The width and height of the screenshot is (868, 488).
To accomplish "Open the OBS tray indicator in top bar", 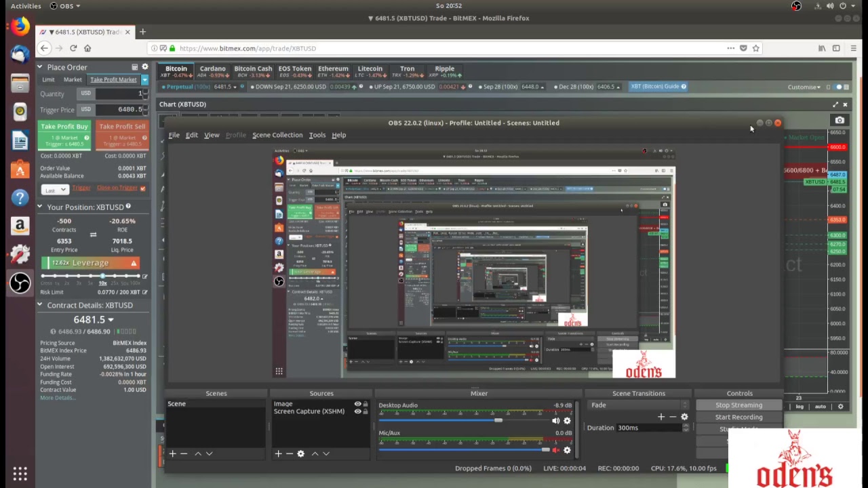I will point(796,6).
